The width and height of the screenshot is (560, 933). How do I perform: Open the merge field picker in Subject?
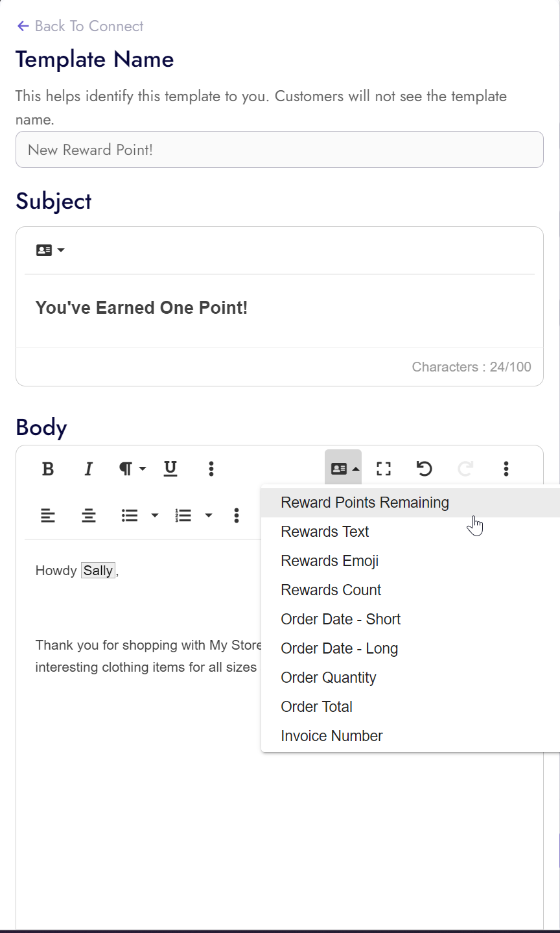(x=49, y=250)
